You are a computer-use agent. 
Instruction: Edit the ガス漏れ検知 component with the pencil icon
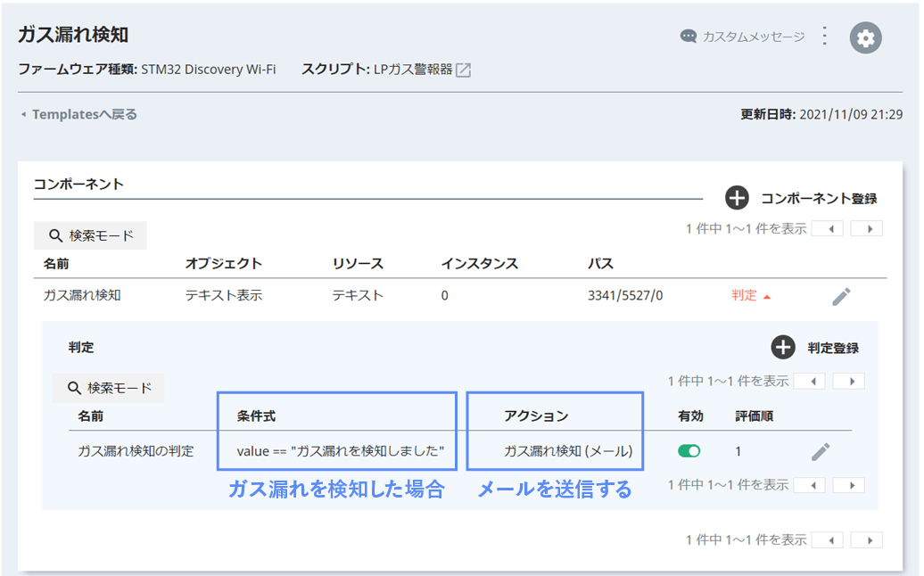[840, 297]
